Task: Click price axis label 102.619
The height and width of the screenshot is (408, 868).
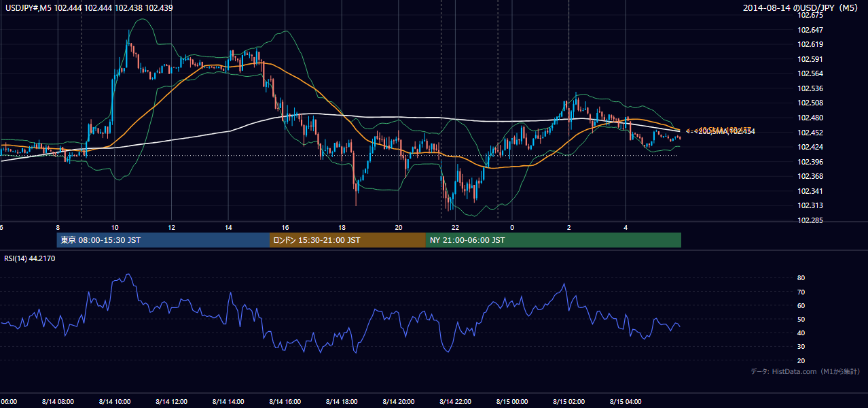Action: (x=811, y=44)
